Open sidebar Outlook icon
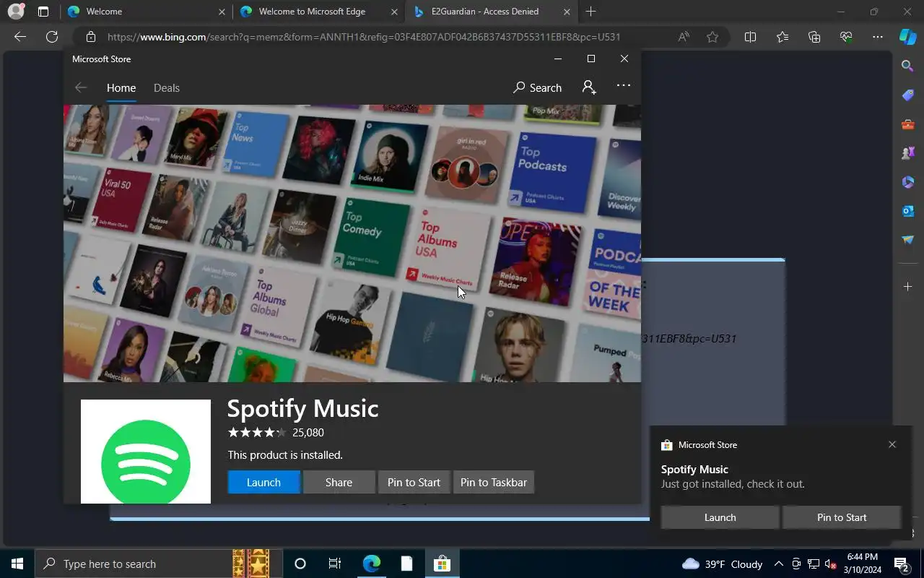Image resolution: width=924 pixels, height=578 pixels. click(908, 210)
